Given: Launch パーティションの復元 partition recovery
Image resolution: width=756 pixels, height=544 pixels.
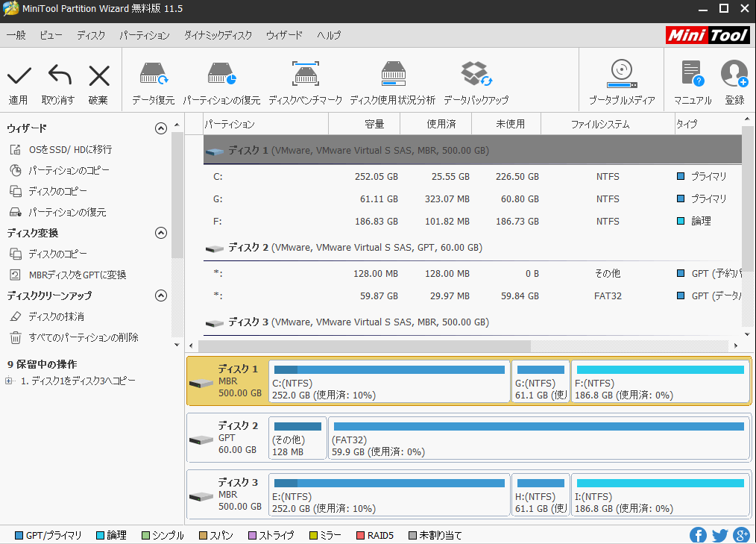Looking at the screenshot, I should (221, 75).
